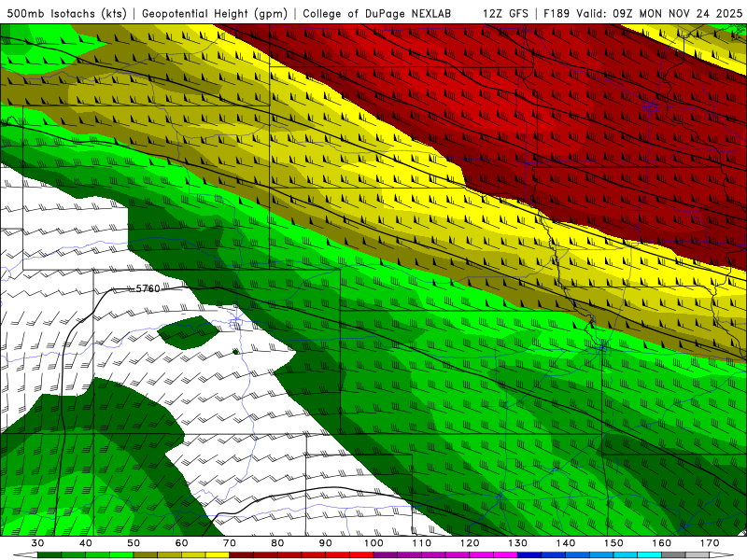The height and width of the screenshot is (560, 747).
Task: Click the 120 label on the color scale
Action: [x=470, y=543]
